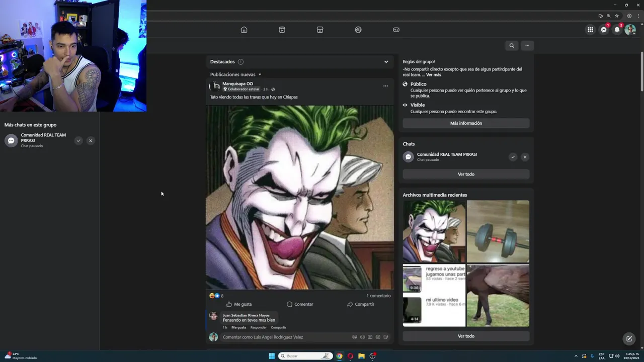Open Manquisapa OO profile name
The image size is (644, 362).
(237, 84)
